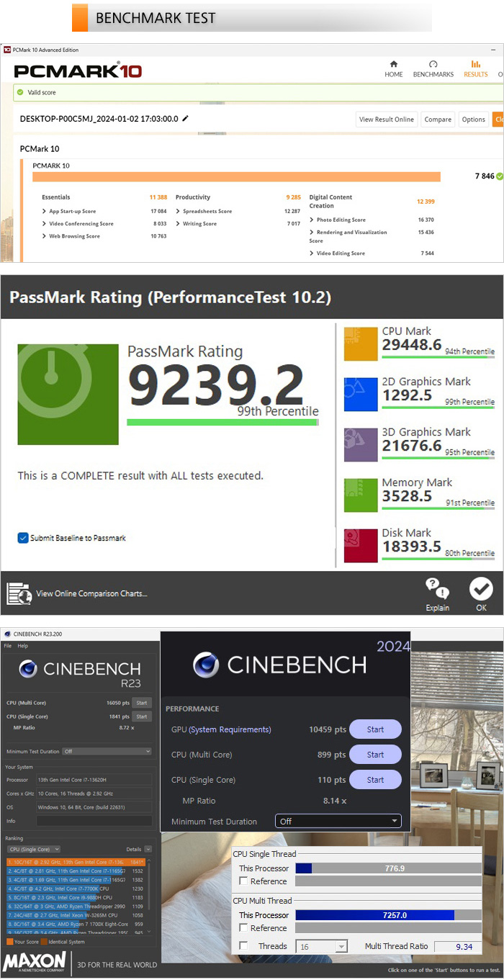This screenshot has height=980, width=504.
Task: Select ranking row for Intel Xeon W-3265M
Action: pos(76,915)
